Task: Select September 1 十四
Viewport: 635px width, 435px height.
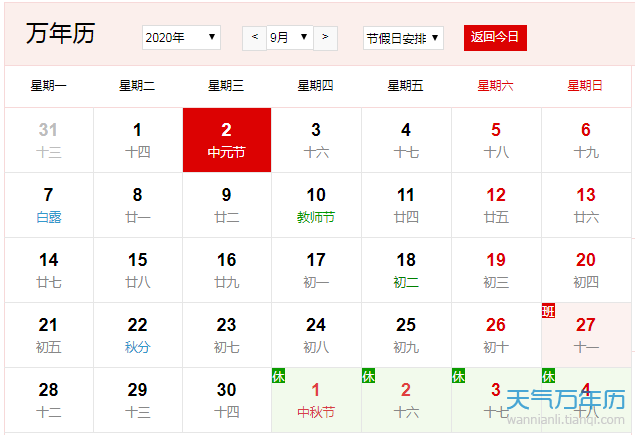Action: pos(138,140)
